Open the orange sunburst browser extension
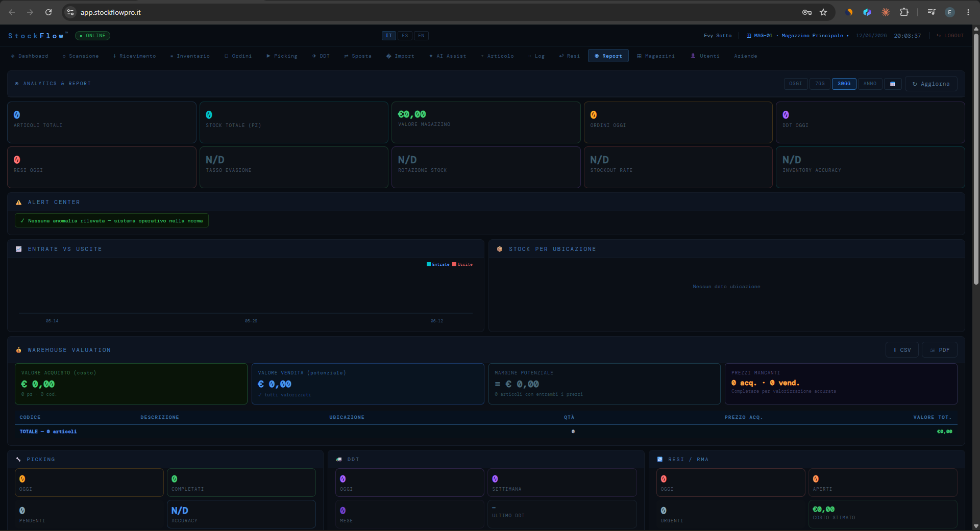This screenshot has width=980, height=531. [886, 12]
